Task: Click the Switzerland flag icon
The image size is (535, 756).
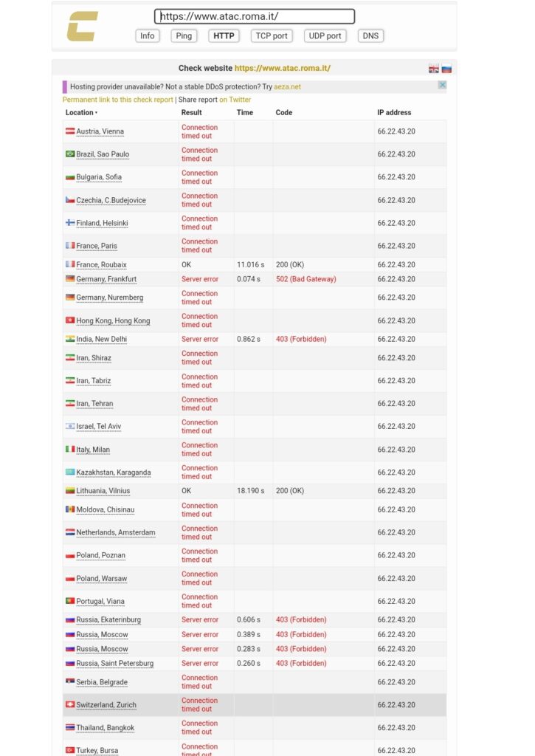Action: pyautogui.click(x=70, y=705)
